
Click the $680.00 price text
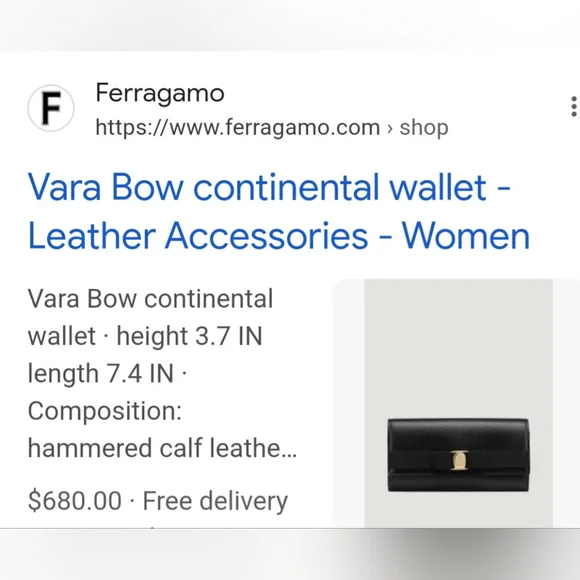[75, 501]
